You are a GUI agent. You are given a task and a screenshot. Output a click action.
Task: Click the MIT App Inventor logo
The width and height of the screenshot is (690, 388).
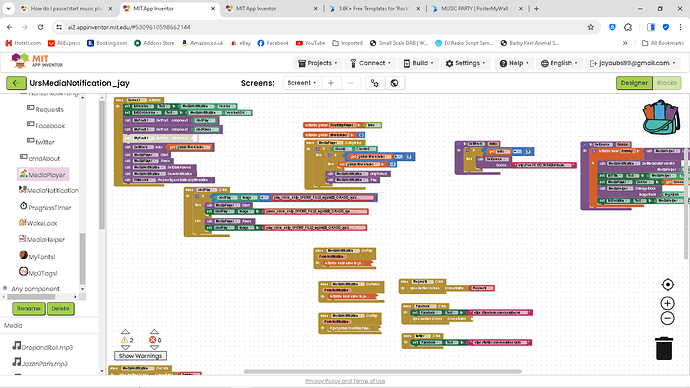pos(37,61)
